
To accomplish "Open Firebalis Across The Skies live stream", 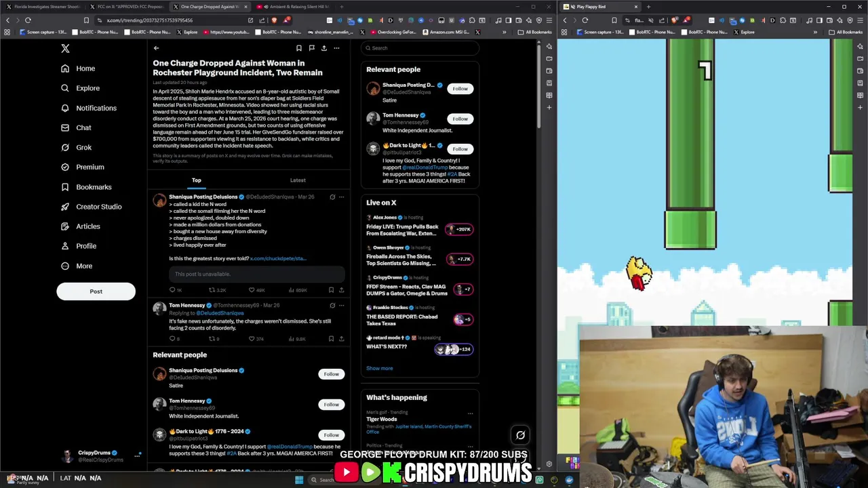I will (x=403, y=260).
